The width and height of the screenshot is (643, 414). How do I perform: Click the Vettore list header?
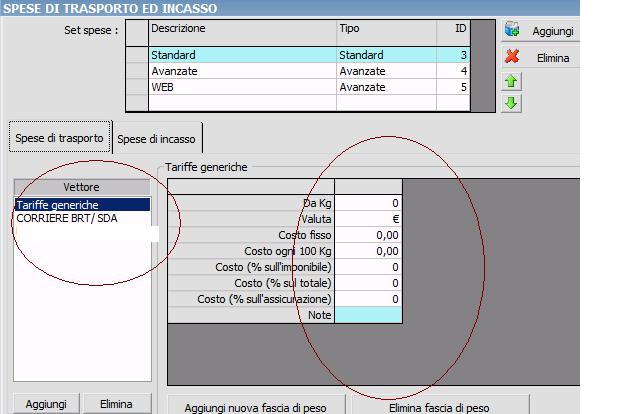pyautogui.click(x=82, y=187)
